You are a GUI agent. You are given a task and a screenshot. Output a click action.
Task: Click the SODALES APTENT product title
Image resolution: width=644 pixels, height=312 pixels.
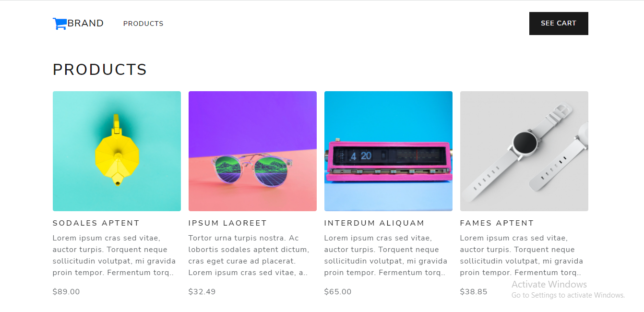point(96,223)
